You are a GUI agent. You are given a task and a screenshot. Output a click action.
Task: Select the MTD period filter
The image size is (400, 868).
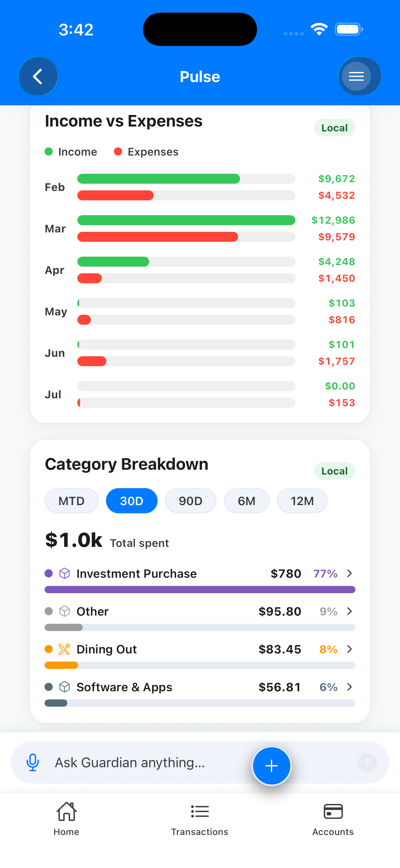pos(72,501)
